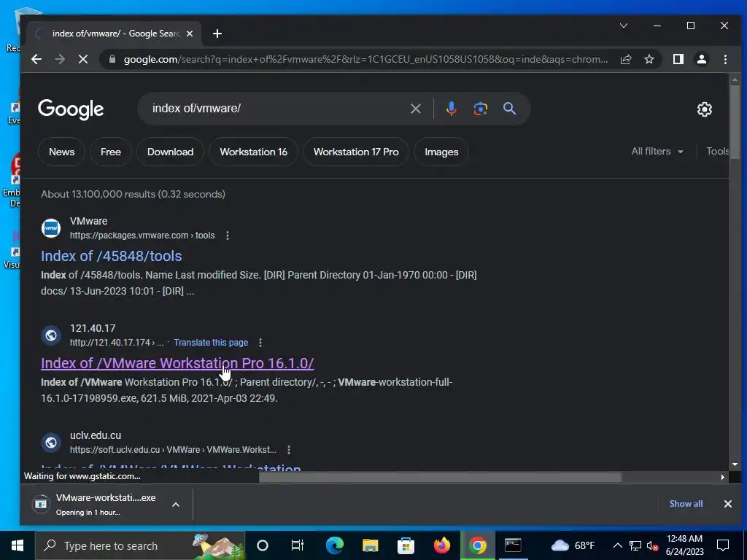The height and width of the screenshot is (560, 747).
Task: Open All filters dropdown
Action: click(657, 152)
